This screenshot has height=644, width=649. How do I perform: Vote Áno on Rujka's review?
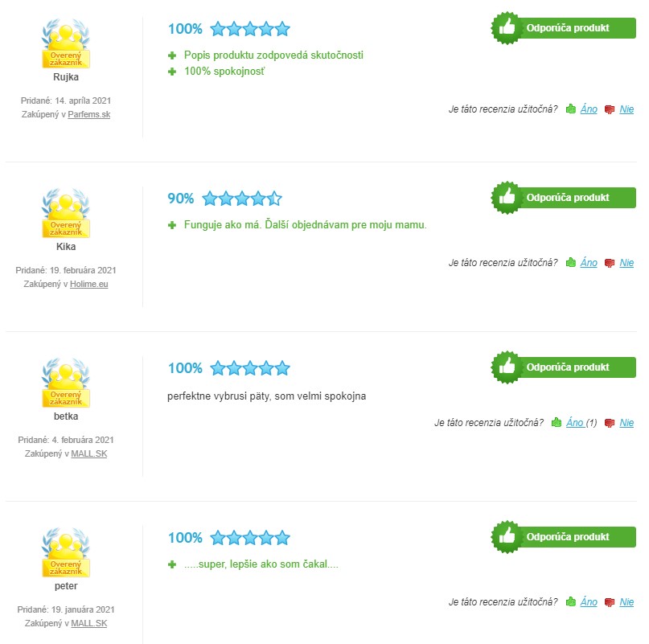tap(589, 109)
